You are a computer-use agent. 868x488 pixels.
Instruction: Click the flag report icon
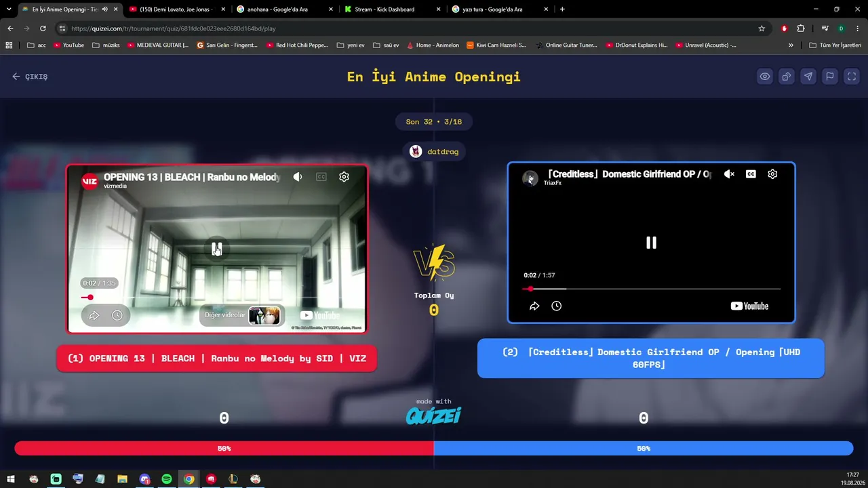click(x=830, y=77)
